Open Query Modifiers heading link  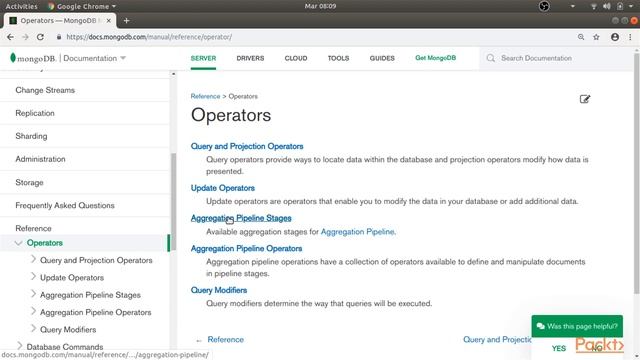pyautogui.click(x=219, y=290)
